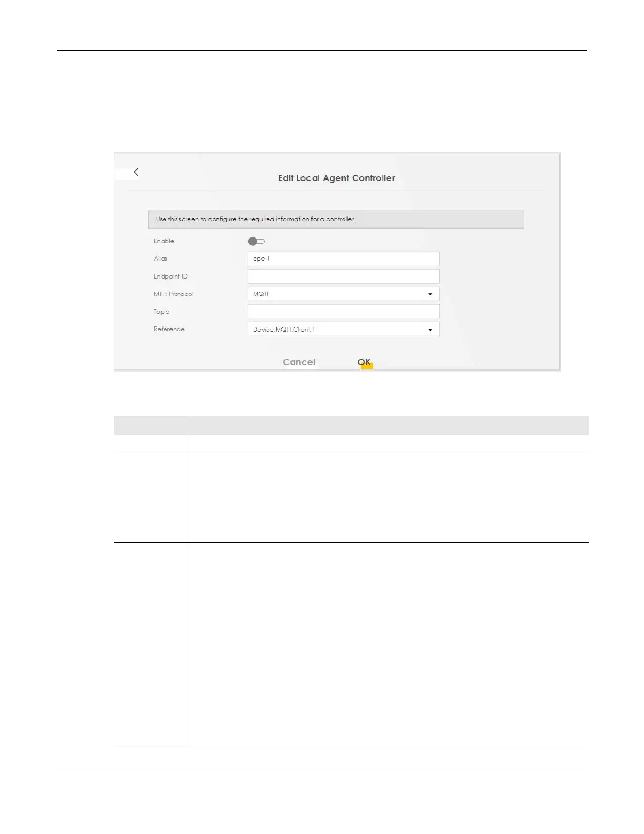Click the Cancel button
This screenshot has width=644, height=834.
pos(299,362)
